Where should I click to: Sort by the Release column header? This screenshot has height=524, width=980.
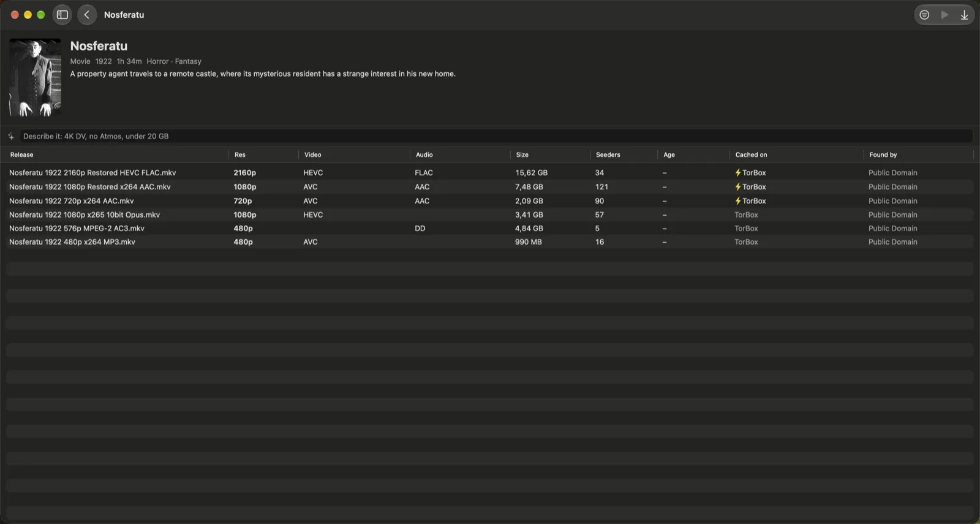pos(22,154)
